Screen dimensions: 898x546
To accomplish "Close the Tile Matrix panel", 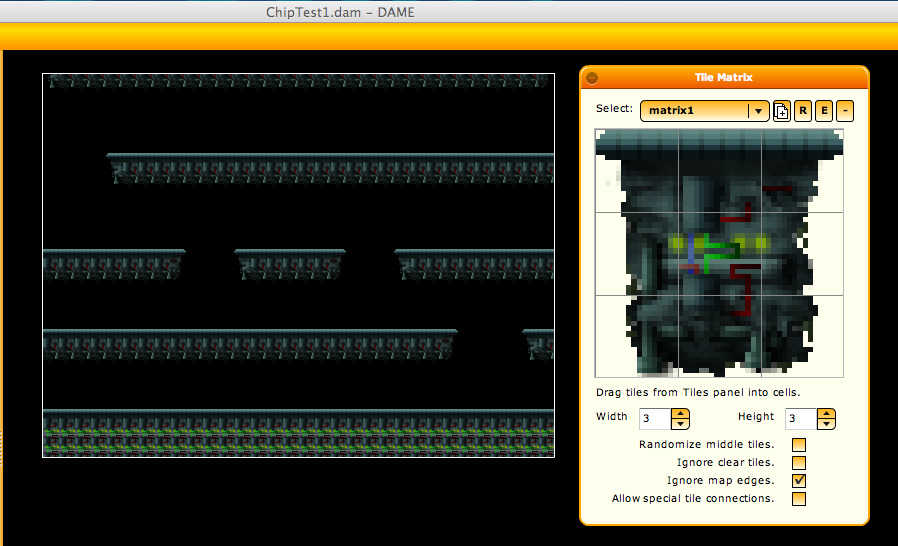I will coord(592,78).
